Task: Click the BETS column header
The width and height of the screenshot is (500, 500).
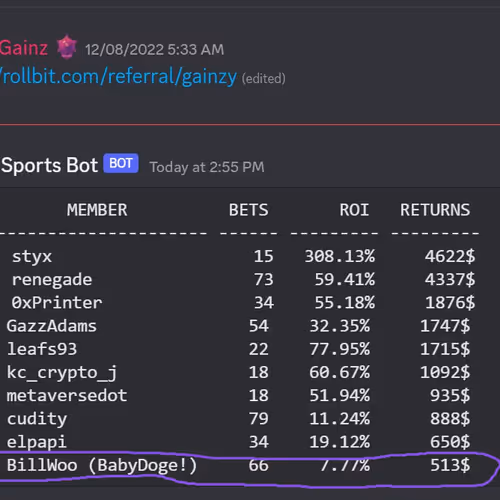Action: 249,210
